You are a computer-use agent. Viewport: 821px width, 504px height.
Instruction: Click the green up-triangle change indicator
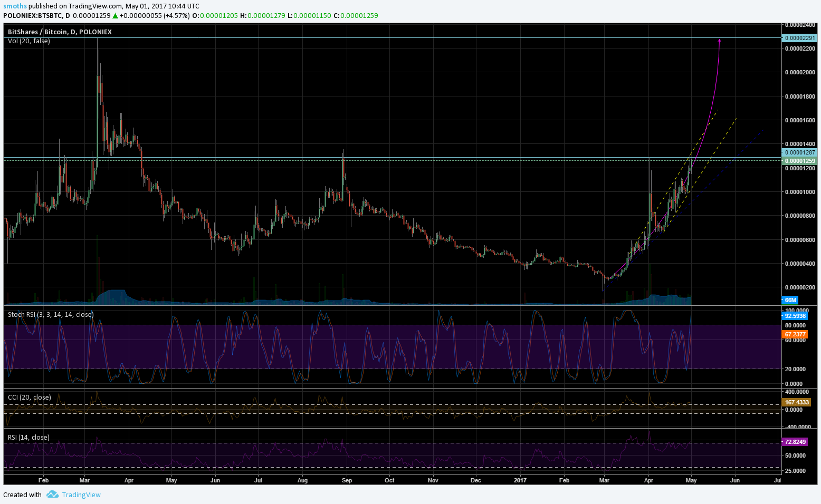[x=115, y=16]
